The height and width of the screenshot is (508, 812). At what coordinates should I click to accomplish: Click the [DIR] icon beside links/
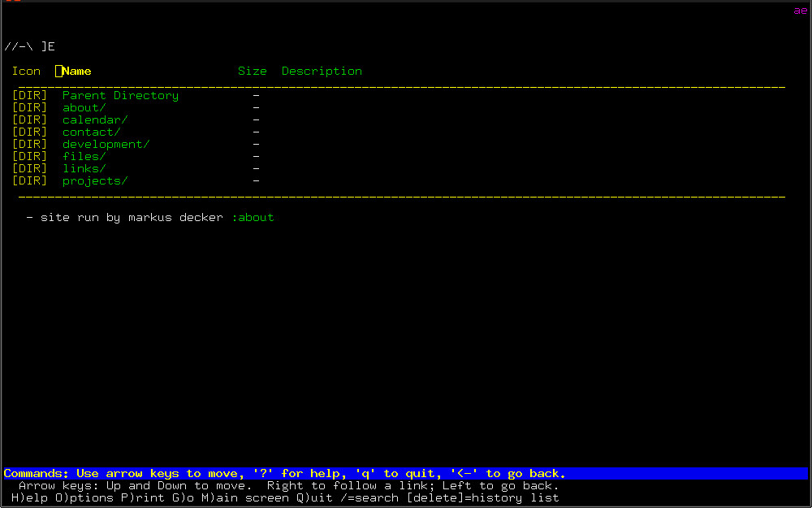pyautogui.click(x=29, y=169)
